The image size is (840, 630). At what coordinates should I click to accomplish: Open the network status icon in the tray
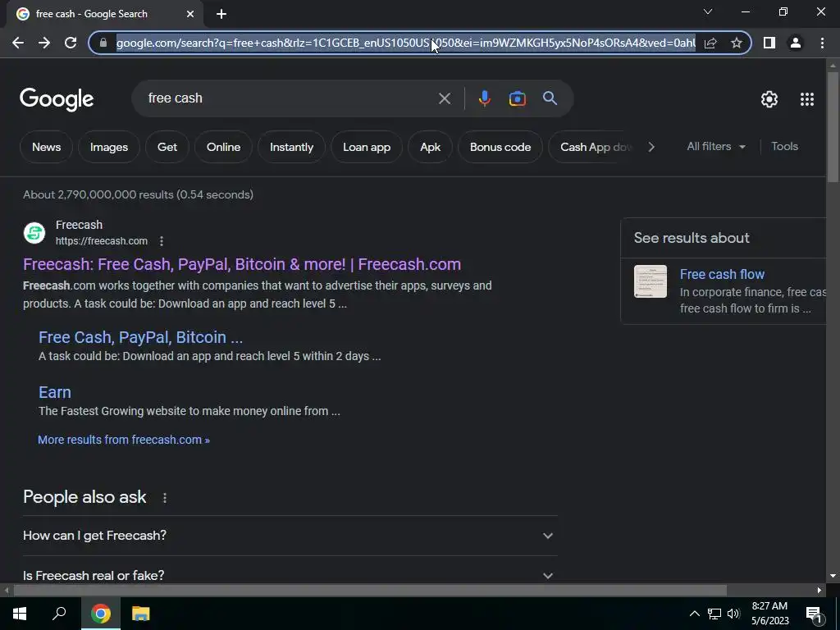coord(714,614)
